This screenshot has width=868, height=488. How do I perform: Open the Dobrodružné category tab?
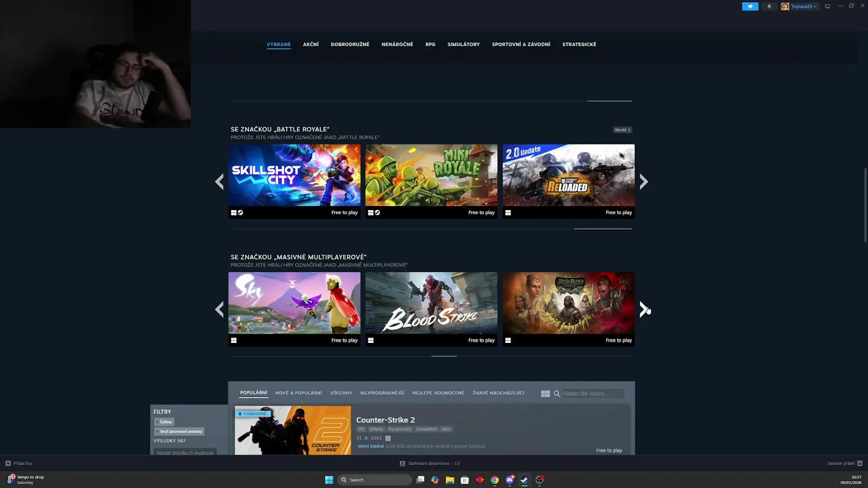point(350,44)
